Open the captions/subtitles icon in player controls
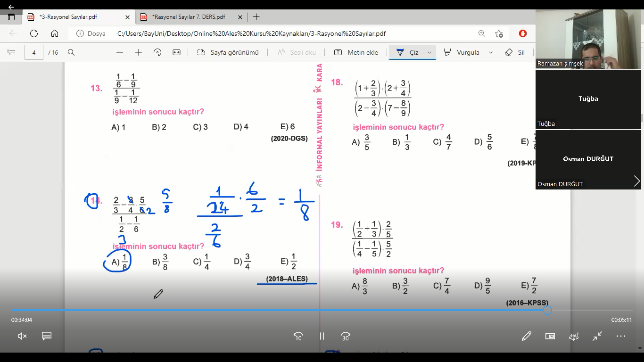644x362 pixels. click(x=46, y=336)
